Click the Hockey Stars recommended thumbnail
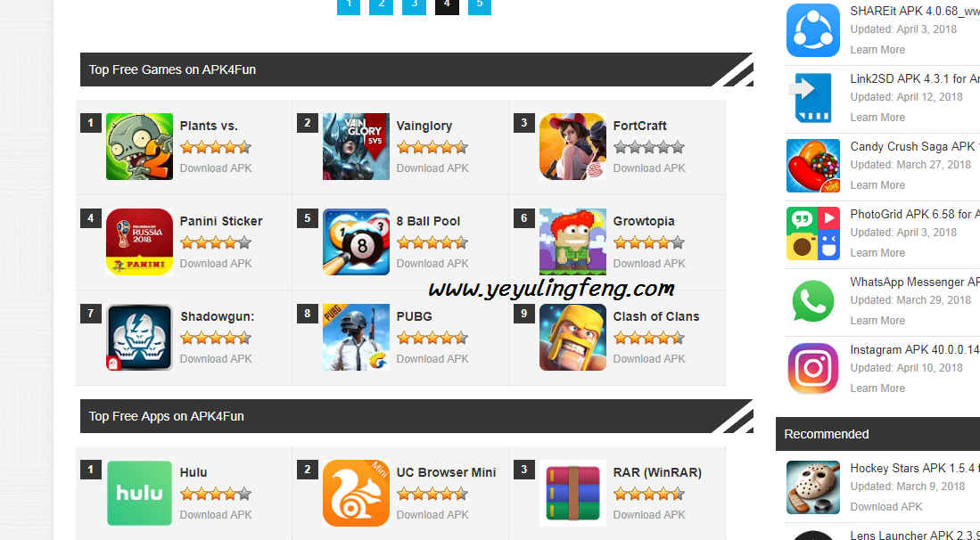Image resolution: width=980 pixels, height=540 pixels. point(813,487)
